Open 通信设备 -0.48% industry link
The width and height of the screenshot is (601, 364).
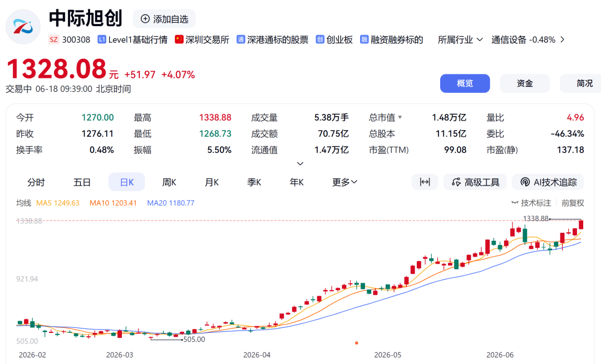tap(523, 40)
